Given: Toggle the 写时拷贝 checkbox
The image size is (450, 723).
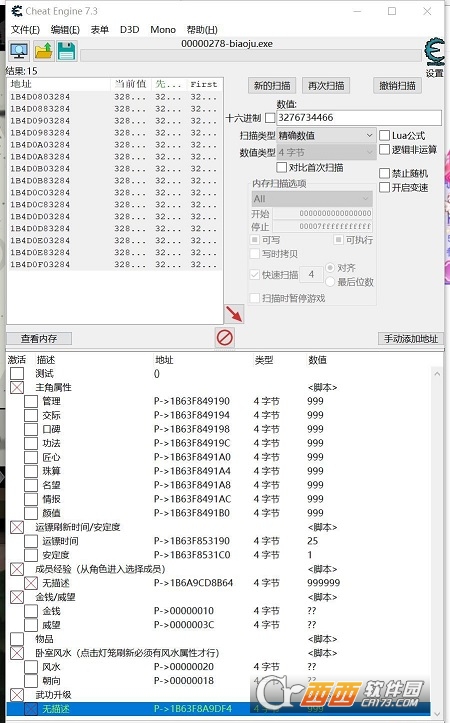Looking at the screenshot, I should point(255,254).
